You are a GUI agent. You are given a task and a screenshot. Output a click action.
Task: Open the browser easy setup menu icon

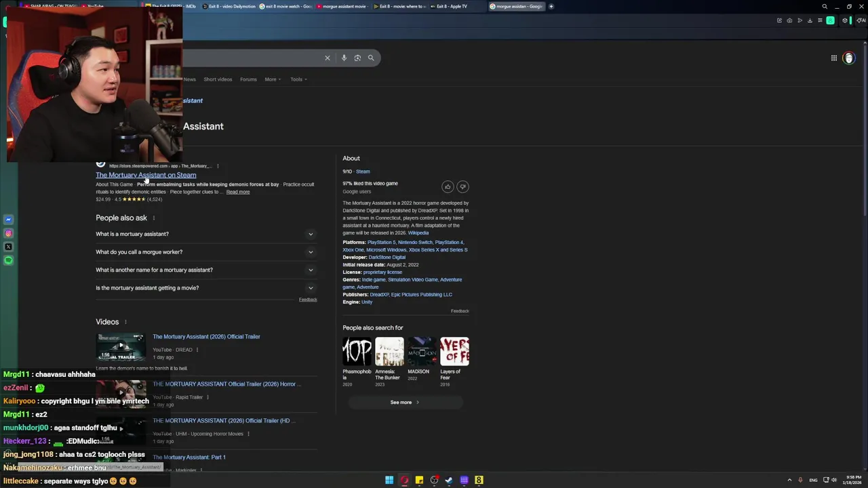pos(820,20)
